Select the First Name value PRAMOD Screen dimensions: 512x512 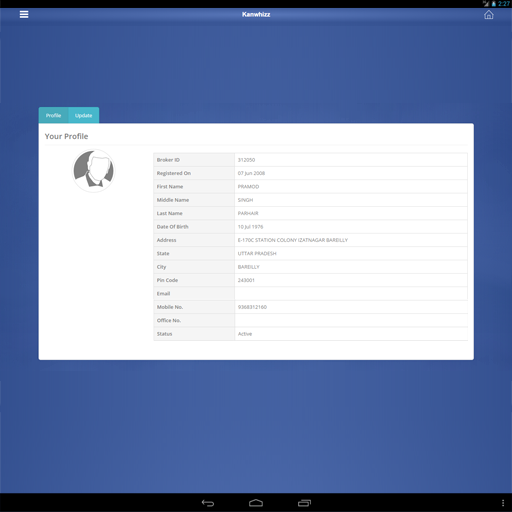point(248,187)
